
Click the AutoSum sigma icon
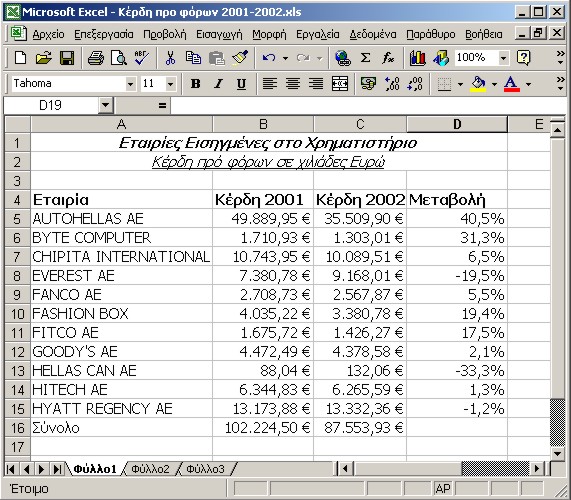pyautogui.click(x=365, y=58)
